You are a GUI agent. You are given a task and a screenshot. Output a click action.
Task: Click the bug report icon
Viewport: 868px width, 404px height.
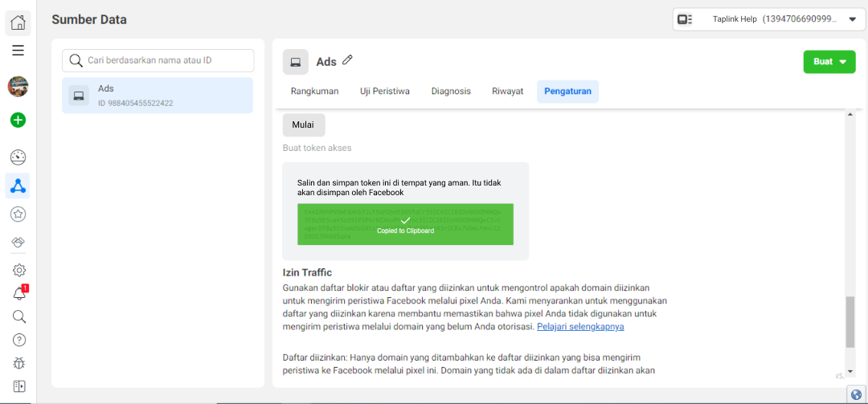pos(18,363)
